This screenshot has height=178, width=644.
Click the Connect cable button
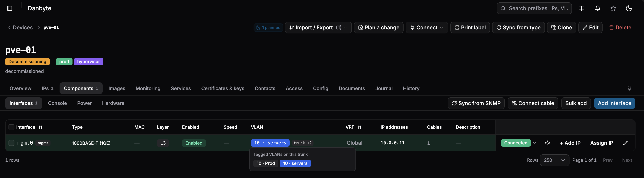point(533,103)
